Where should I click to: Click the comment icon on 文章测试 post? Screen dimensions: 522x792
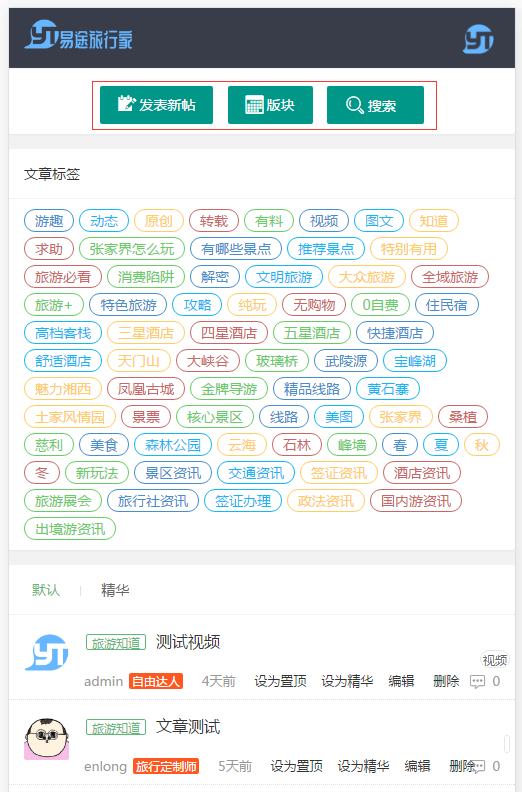478,766
